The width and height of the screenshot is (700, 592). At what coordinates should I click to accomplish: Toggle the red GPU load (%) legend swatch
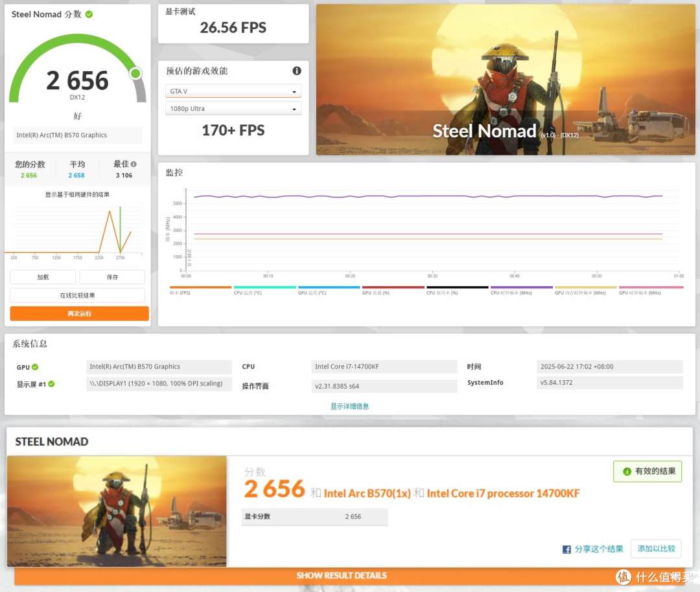(393, 288)
